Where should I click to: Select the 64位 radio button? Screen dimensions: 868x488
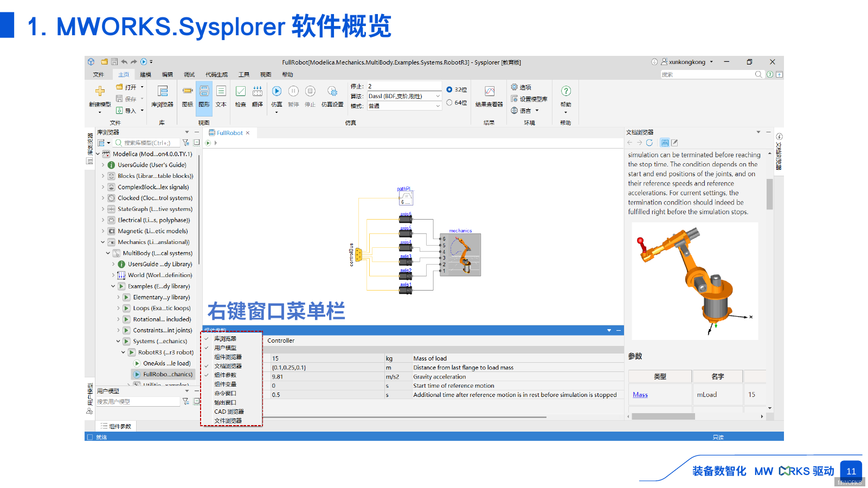tap(449, 102)
